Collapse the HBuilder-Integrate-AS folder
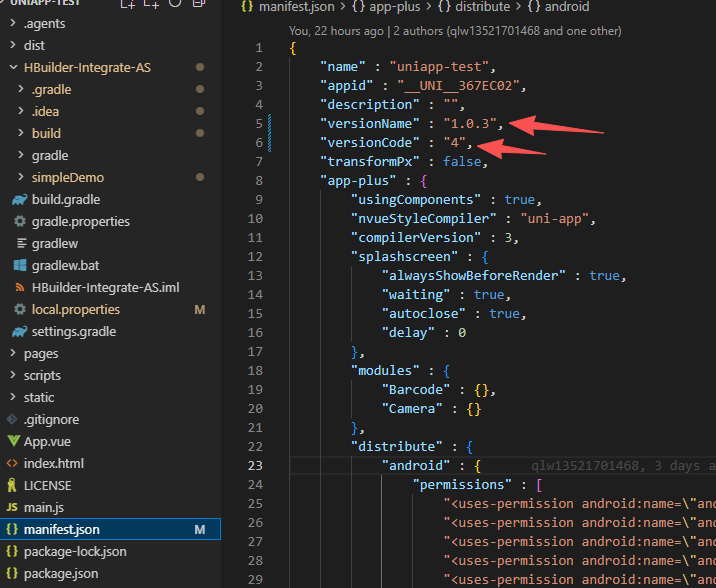Viewport: 716px width, 588px height. tap(13, 67)
